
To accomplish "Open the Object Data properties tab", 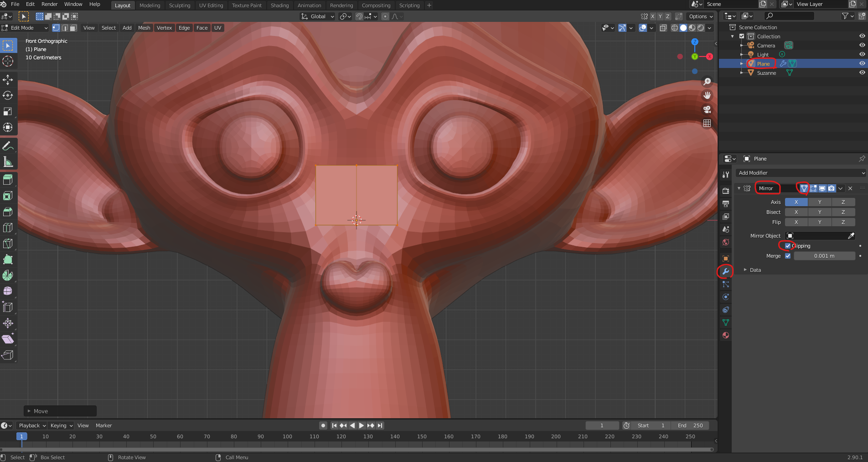I will click(x=726, y=322).
